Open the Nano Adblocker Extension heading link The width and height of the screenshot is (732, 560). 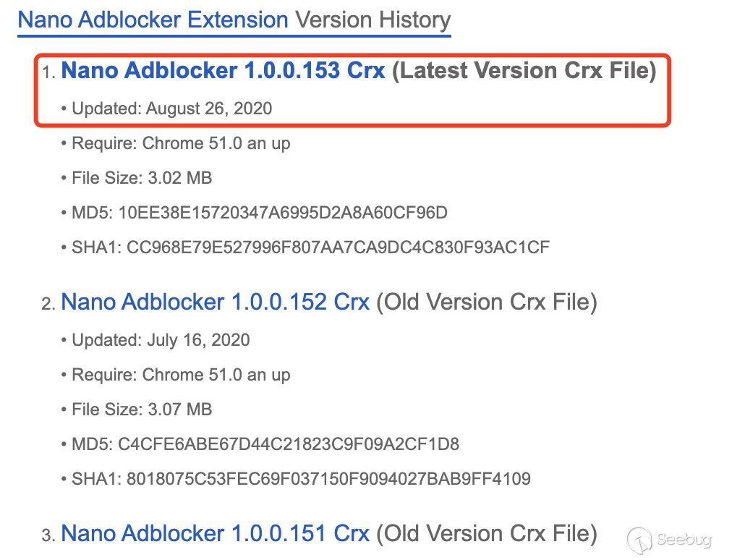point(153,20)
